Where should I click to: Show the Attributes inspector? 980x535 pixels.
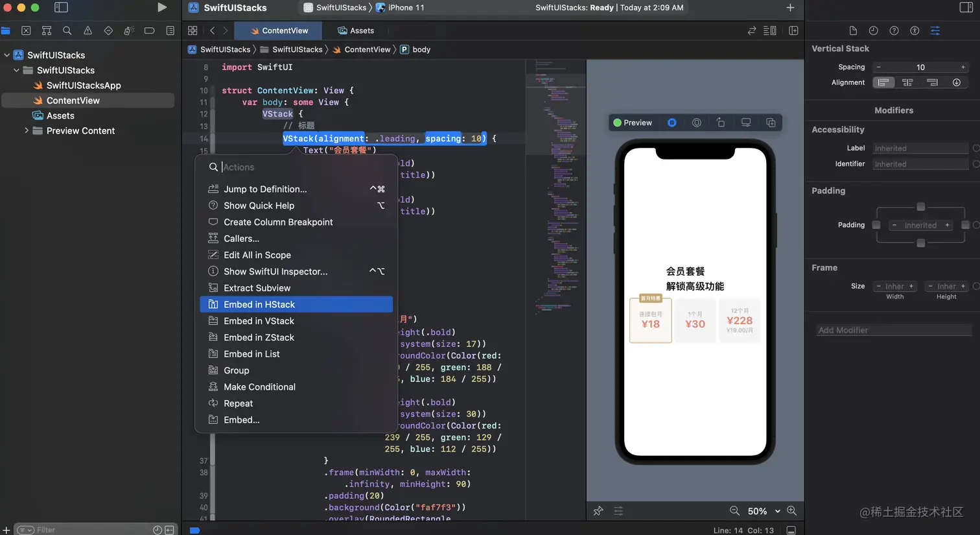[935, 30]
